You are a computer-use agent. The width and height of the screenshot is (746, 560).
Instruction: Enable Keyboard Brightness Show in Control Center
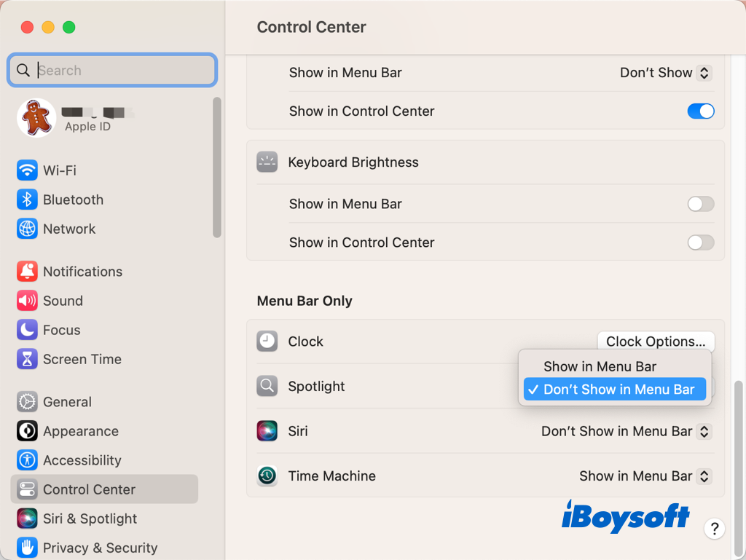click(x=701, y=242)
